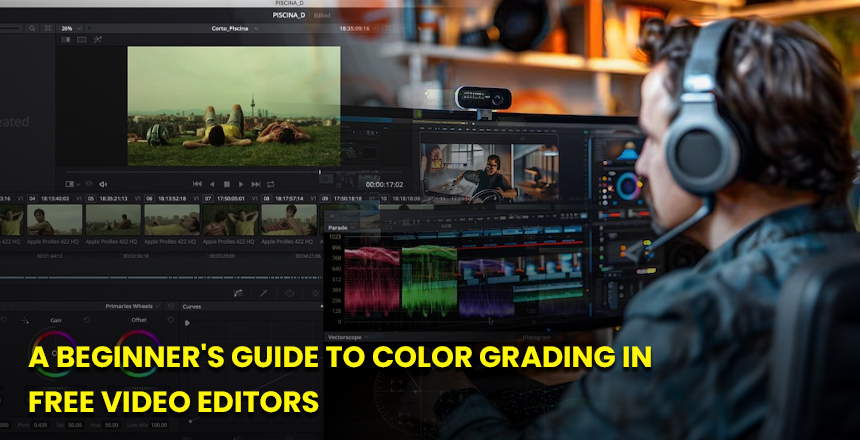Viewport: 860px width, 440px height.
Task: Click the 18:35:21:13 clip timecode header
Action: (x=114, y=199)
